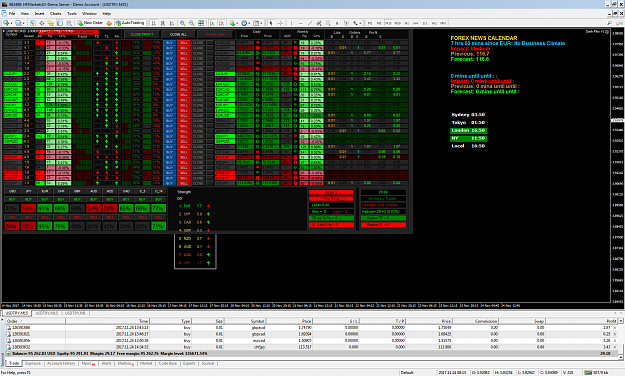Switch timeframe to M5

(x=379, y=23)
